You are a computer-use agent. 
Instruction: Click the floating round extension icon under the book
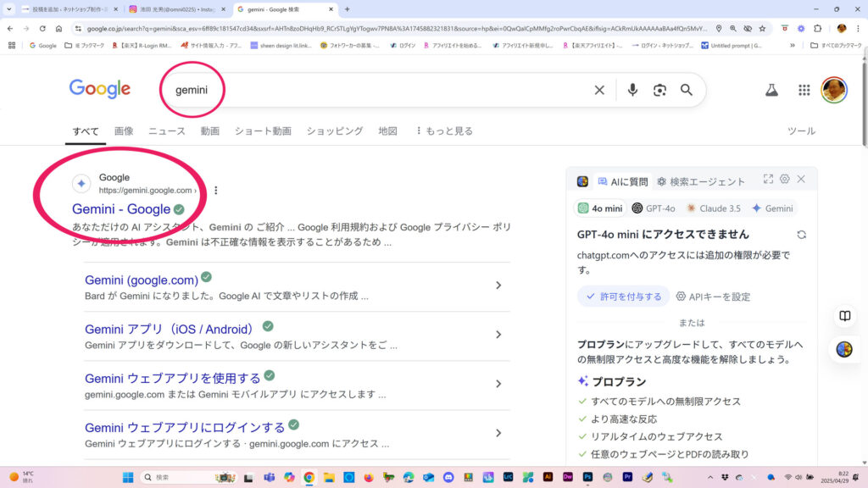844,349
